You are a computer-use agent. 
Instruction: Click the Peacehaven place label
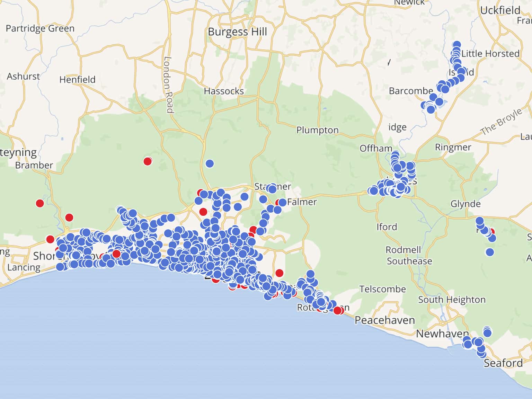(x=384, y=320)
